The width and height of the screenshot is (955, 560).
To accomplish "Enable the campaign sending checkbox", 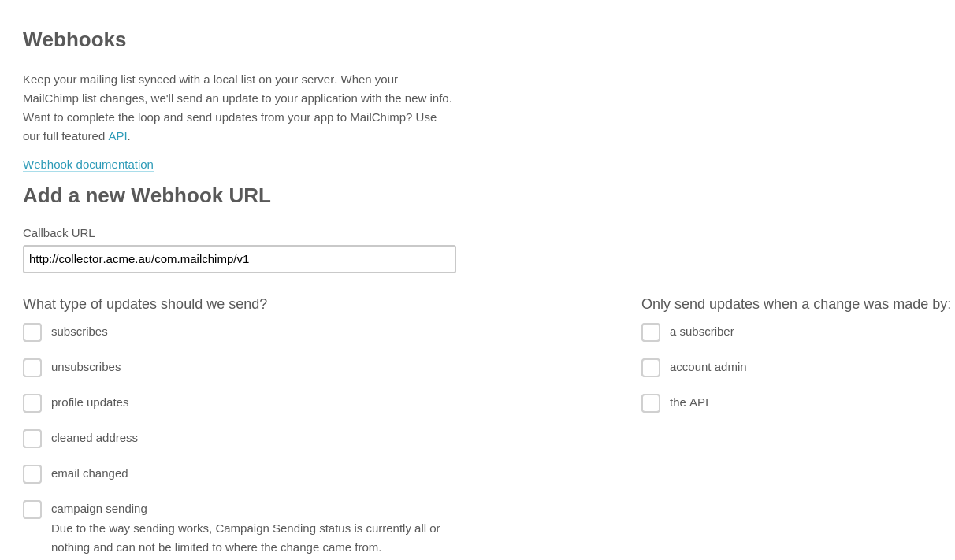I will point(32,510).
